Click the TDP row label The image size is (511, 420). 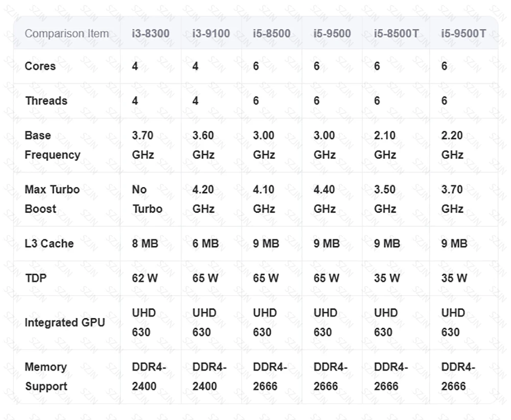[35, 278]
